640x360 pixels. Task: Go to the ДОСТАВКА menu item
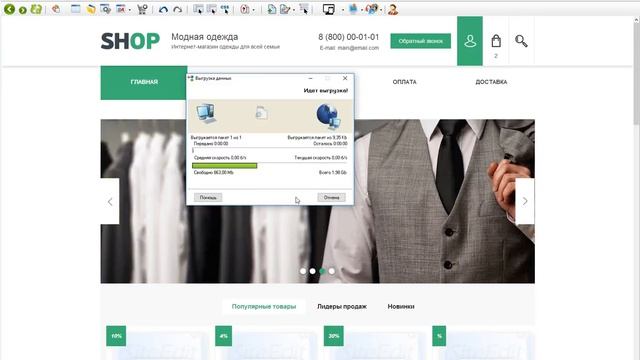tap(491, 82)
